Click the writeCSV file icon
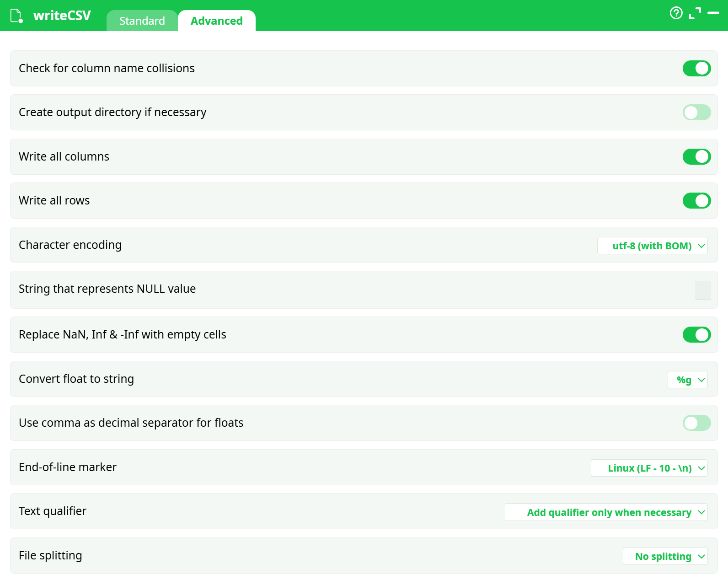The height and width of the screenshot is (580, 728). pyautogui.click(x=16, y=16)
